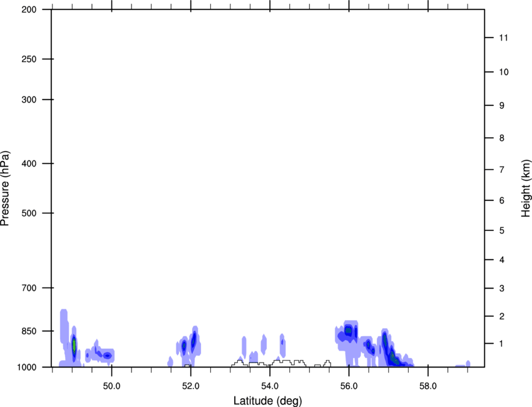
Task: Click the 200 pressure tick label
Action: click(29, 9)
